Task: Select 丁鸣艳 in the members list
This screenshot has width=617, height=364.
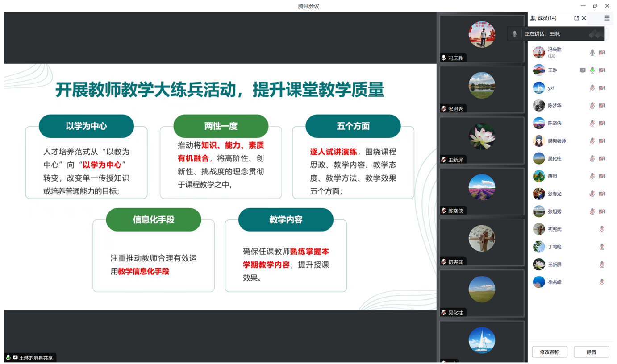Action: coord(554,247)
